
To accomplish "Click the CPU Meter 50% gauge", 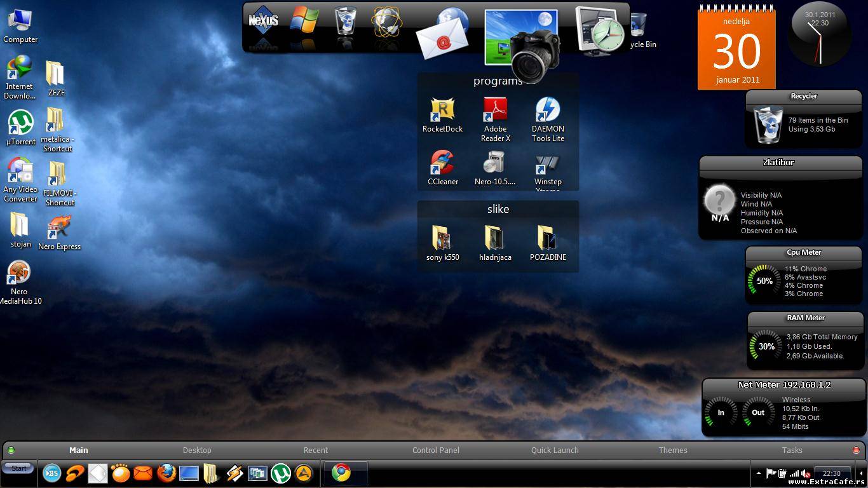I will point(764,281).
